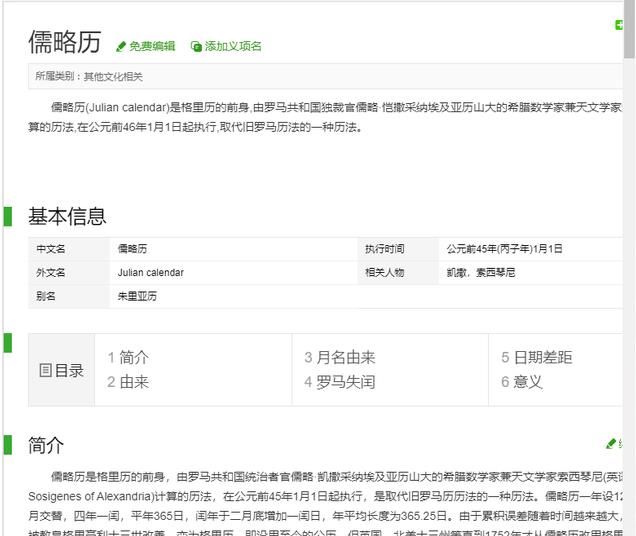Click the edit pencil icon in 简介 heading
The image size is (636, 536).
[x=610, y=444]
